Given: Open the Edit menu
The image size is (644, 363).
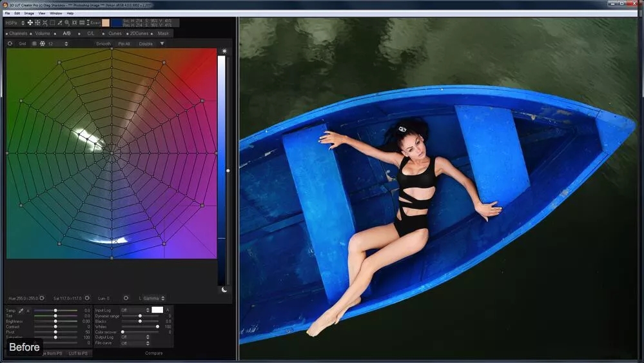Looking at the screenshot, I should [x=17, y=13].
